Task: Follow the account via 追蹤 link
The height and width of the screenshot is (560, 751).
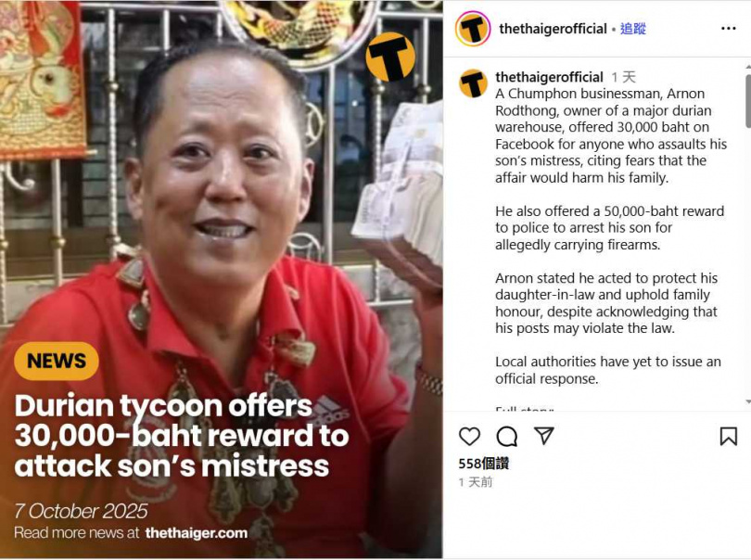Action: (x=633, y=29)
